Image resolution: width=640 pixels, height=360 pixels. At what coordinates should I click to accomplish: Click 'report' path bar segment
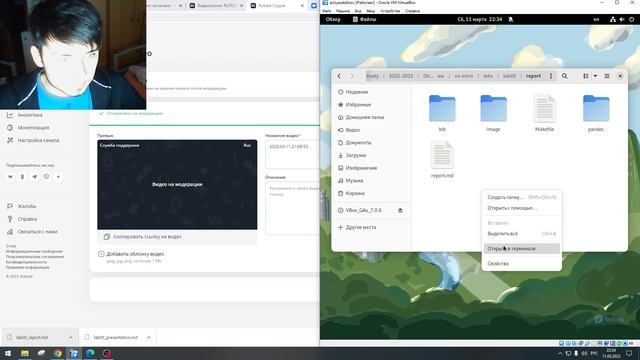tap(533, 76)
